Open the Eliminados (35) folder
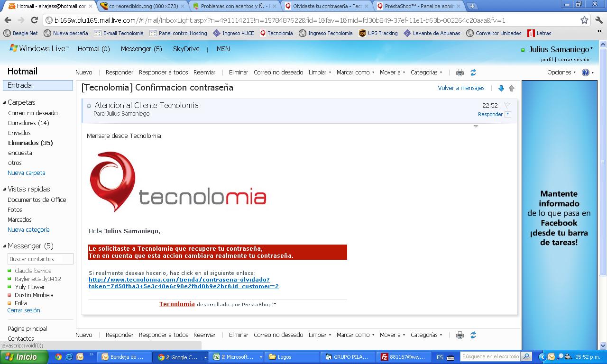Screen dimensions: 607x364 point(30,143)
